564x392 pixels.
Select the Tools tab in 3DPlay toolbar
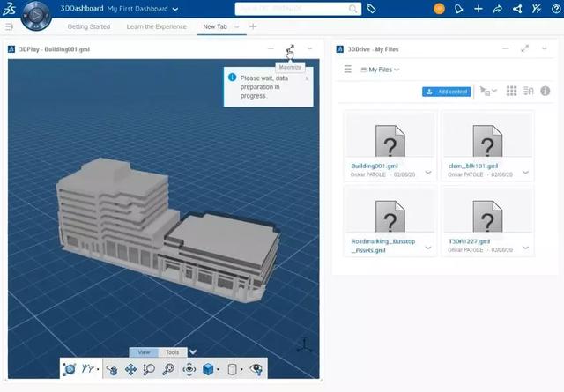coord(173,352)
